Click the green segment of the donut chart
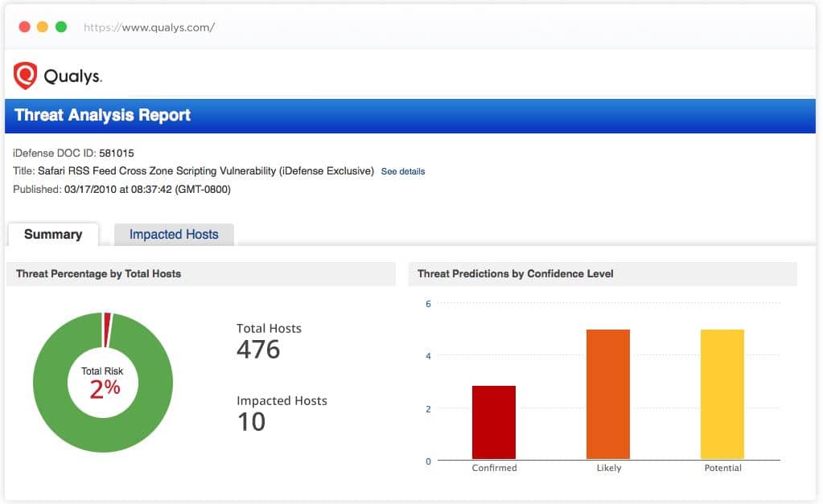The width and height of the screenshot is (823, 504). tap(103, 436)
